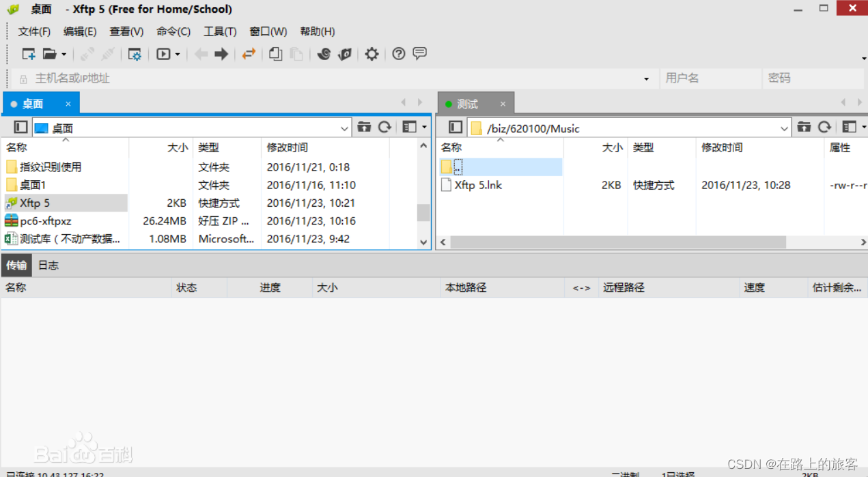Screen dimensions: 868x477
Task: Toggle the tree pane icon in remote panel
Action: tap(456, 127)
